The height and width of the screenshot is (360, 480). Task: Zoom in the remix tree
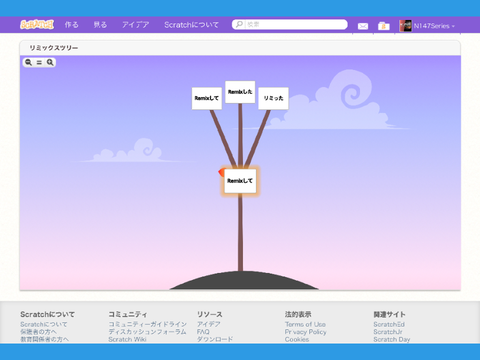click(x=50, y=62)
